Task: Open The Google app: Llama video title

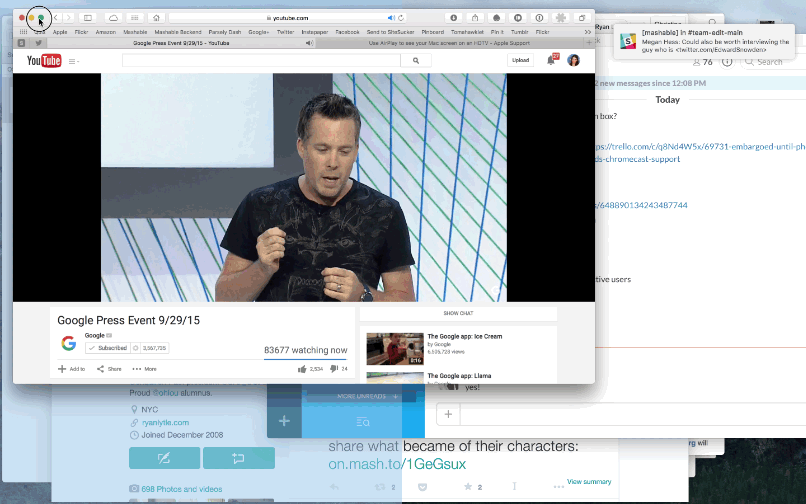Action: [459, 376]
